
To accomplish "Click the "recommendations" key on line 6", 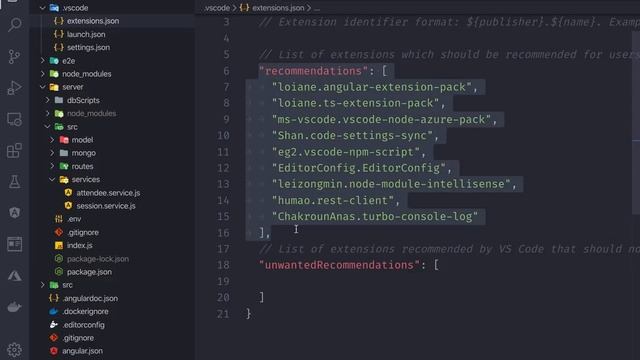I will coord(313,71).
